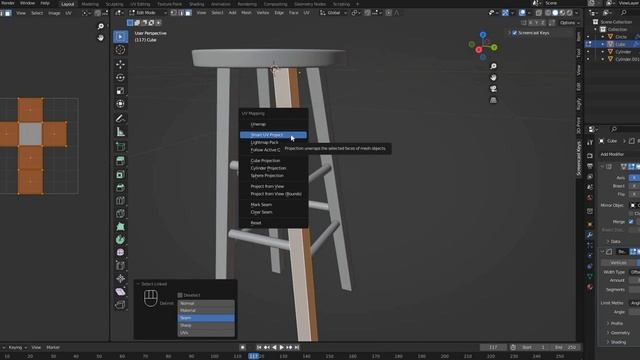Enable face select mode in 3D viewport header
Screen dimensions: 640x360
point(188,13)
